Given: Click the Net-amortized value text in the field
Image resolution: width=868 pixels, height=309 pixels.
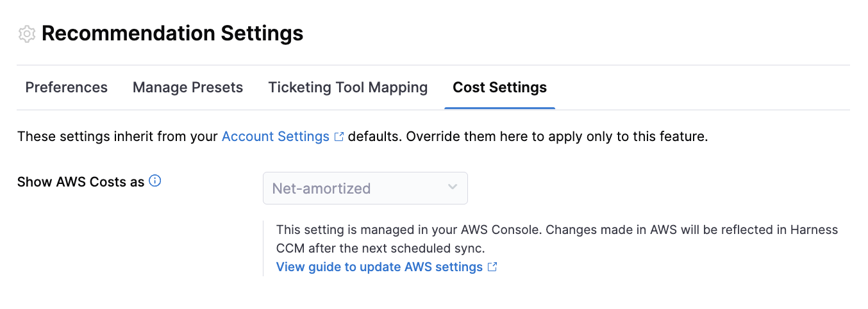Looking at the screenshot, I should click(321, 188).
